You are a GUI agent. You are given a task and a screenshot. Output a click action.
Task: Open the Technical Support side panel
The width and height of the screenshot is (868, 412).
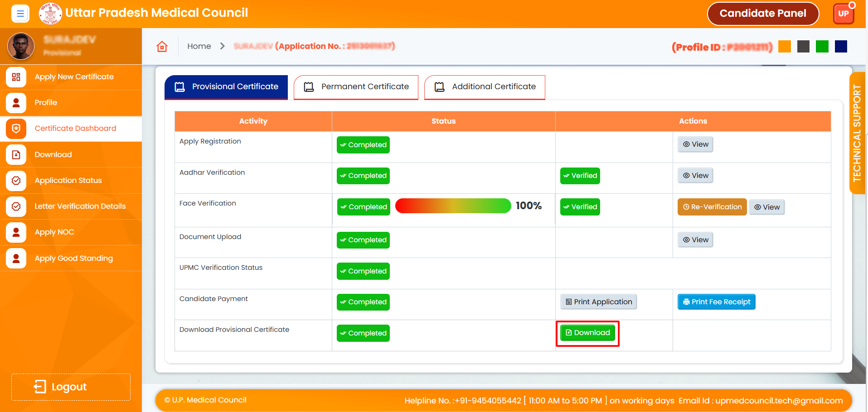pos(857,133)
